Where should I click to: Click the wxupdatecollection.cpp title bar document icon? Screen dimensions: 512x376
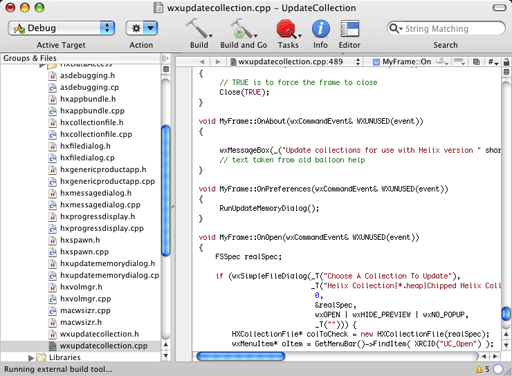pos(158,8)
